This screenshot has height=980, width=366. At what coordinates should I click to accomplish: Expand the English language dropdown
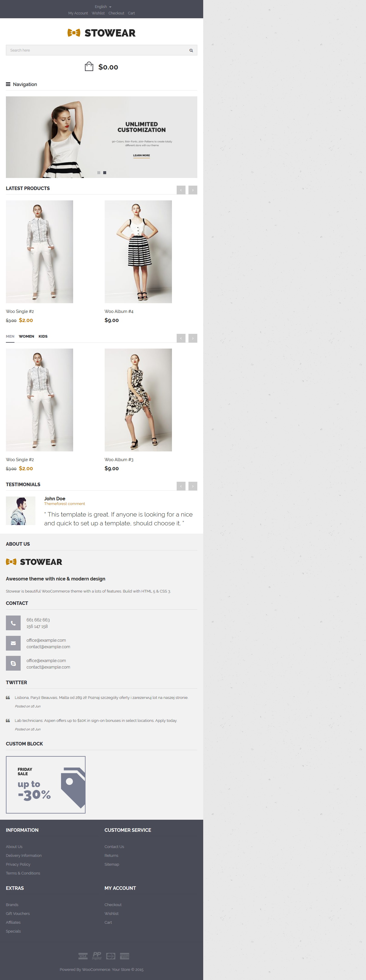[x=103, y=7]
